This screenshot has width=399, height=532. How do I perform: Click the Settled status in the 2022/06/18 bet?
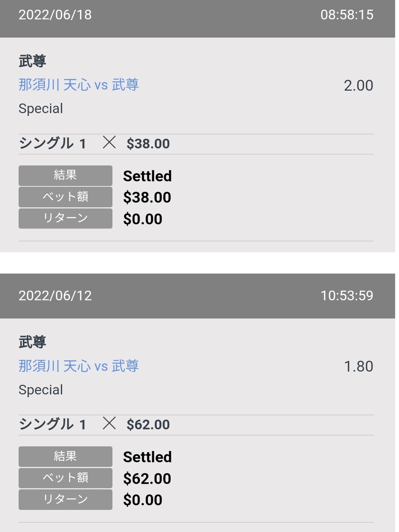[x=147, y=176]
